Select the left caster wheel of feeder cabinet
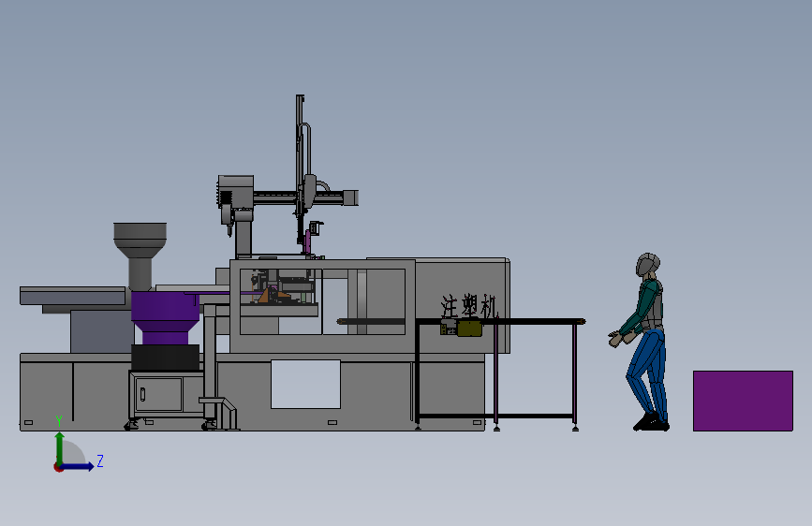This screenshot has width=812, height=526. (131, 425)
